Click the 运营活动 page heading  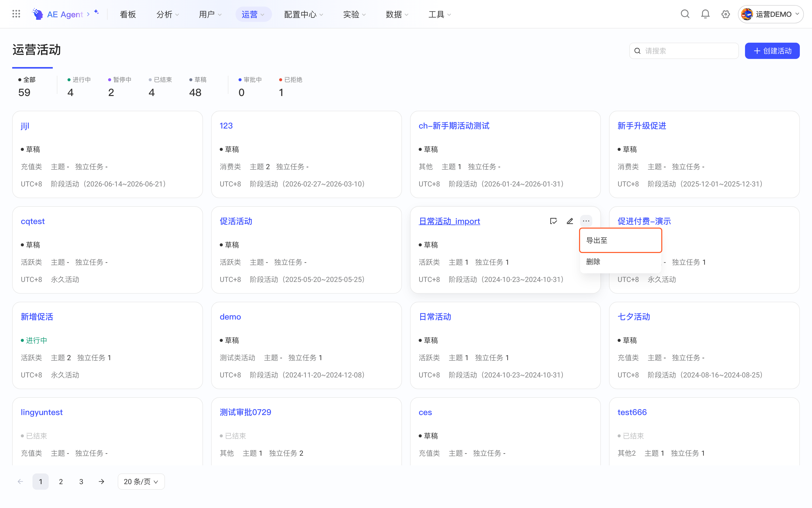37,50
